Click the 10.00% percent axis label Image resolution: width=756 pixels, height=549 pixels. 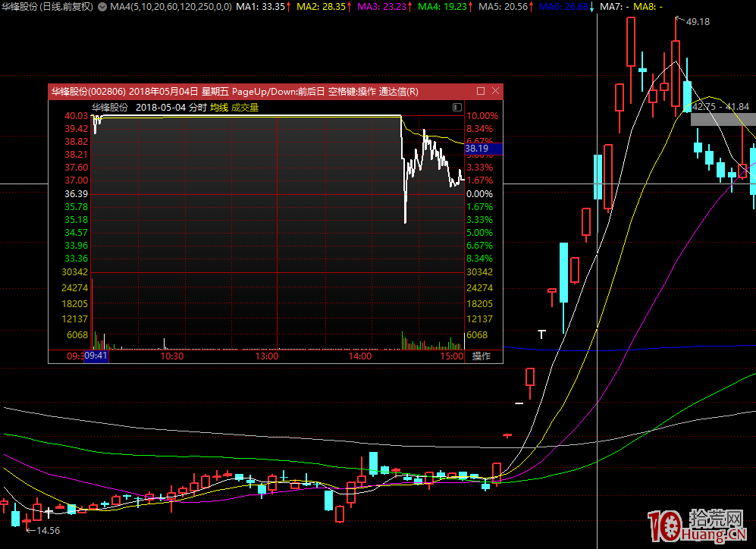(x=482, y=116)
